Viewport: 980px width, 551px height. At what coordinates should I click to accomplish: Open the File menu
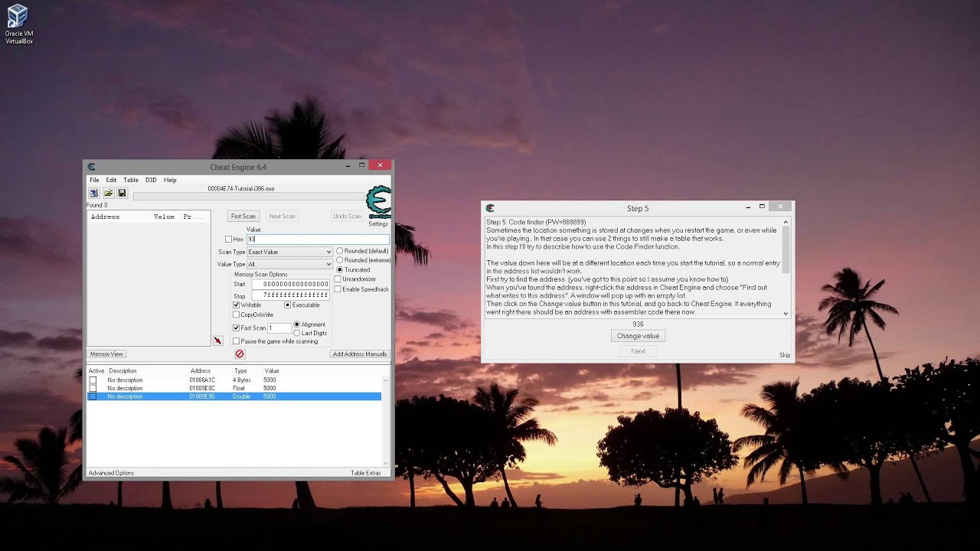(x=94, y=180)
